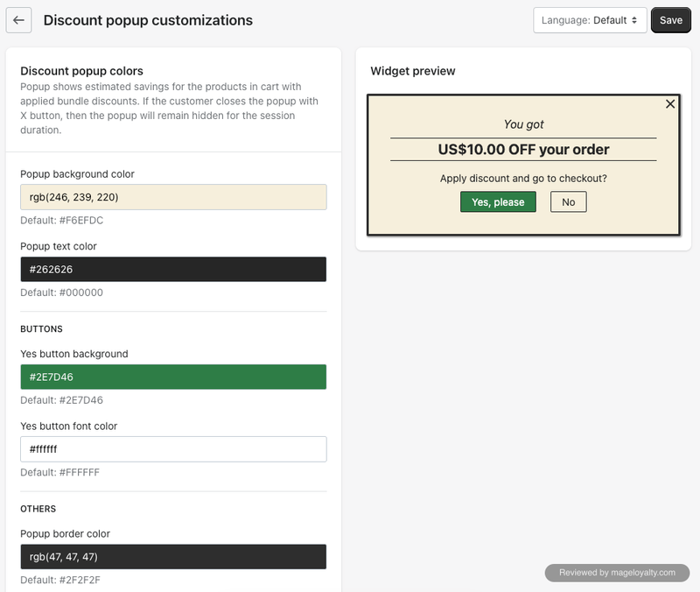Select the 'Yes button font color' label
This screenshot has width=700, height=592.
[x=69, y=426]
